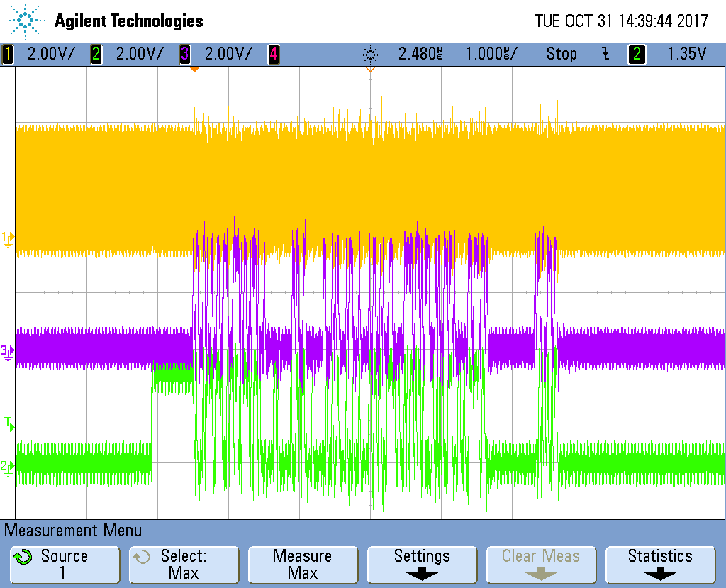Click the Measure Max softkey
This screenshot has width=726, height=588.
303,565
